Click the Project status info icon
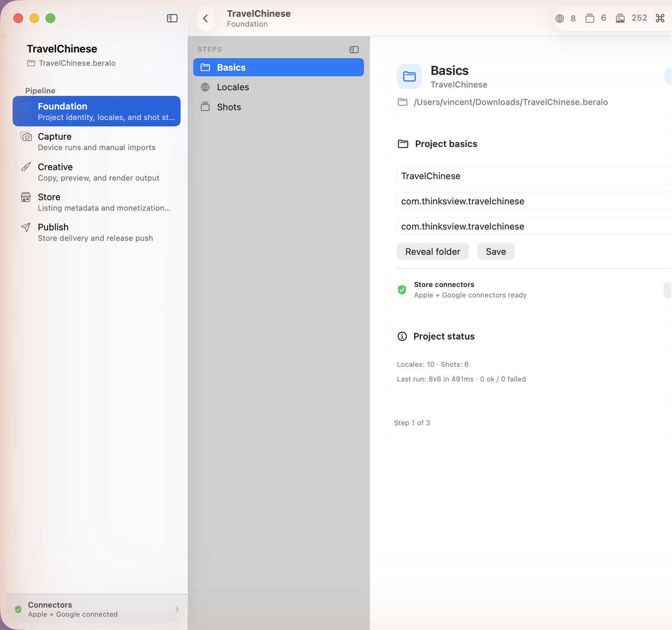 pyautogui.click(x=402, y=336)
